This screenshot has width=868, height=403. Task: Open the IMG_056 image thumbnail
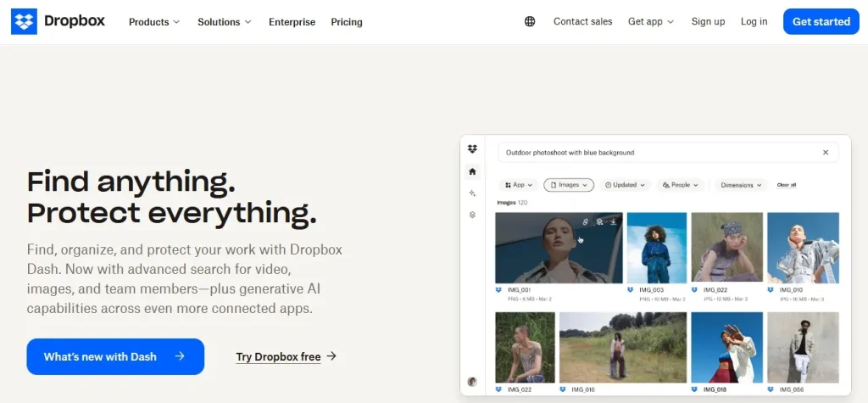click(x=803, y=348)
